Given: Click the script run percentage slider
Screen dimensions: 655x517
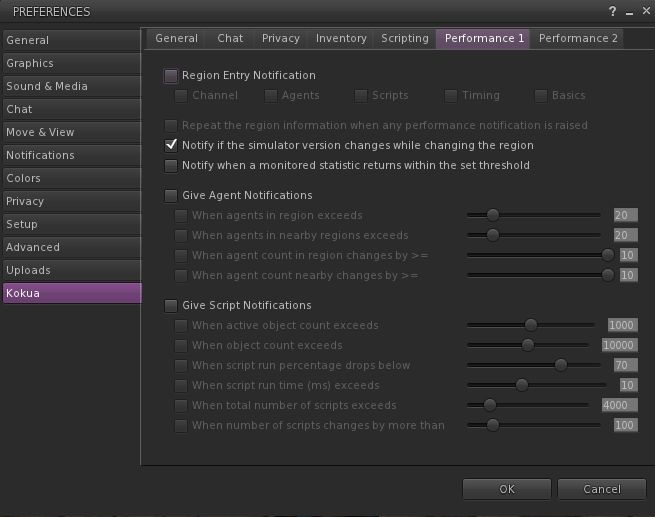Looking at the screenshot, I should tap(535, 365).
